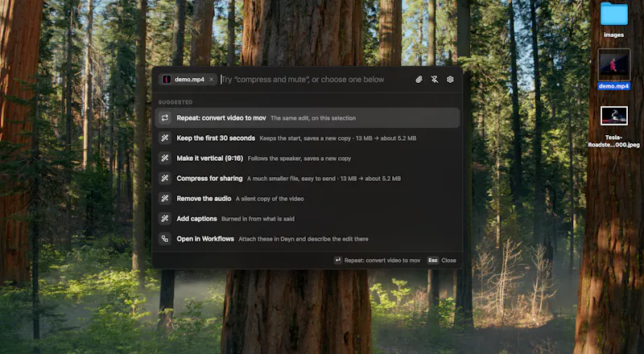Click Close in the footer

pos(448,261)
